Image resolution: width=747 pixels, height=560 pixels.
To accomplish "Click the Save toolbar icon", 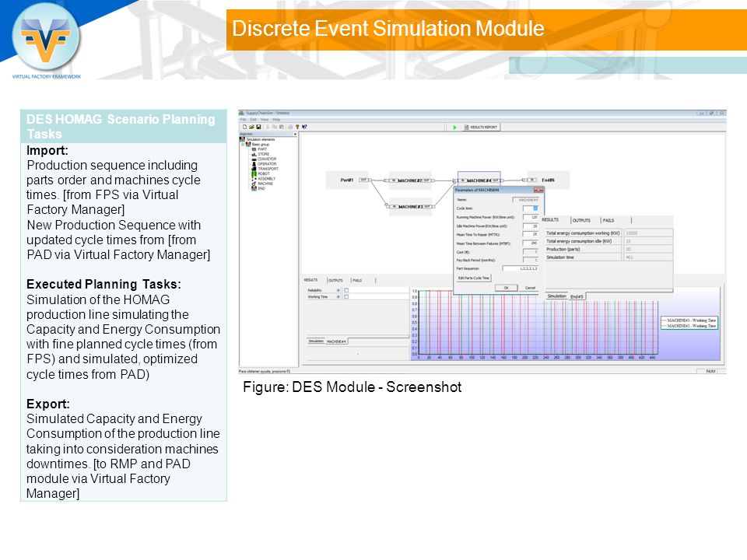I will click(x=258, y=127).
